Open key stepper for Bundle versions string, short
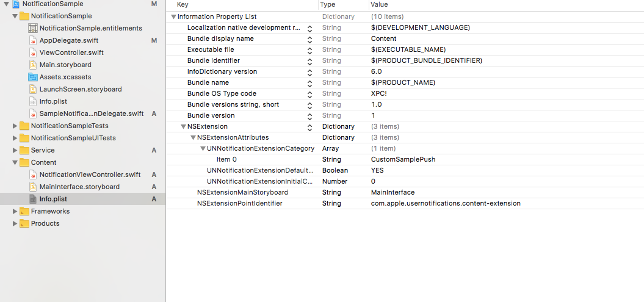This screenshot has height=302, width=644. pyautogui.click(x=309, y=105)
